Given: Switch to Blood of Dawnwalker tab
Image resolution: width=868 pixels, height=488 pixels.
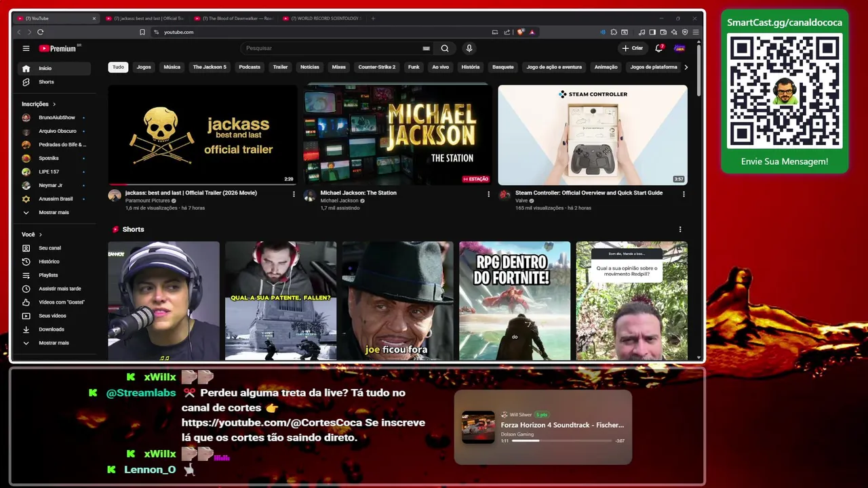Looking at the screenshot, I should click(x=233, y=18).
